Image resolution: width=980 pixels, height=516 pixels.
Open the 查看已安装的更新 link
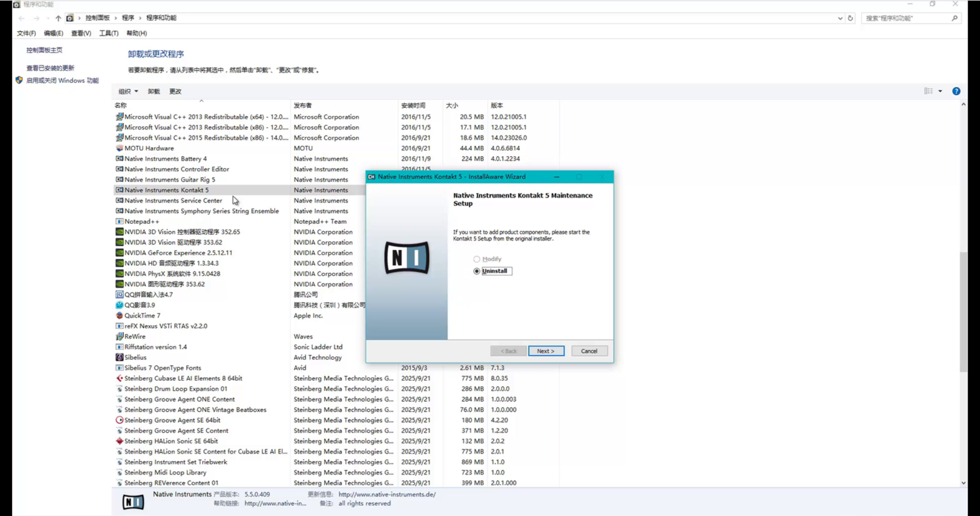tap(51, 68)
